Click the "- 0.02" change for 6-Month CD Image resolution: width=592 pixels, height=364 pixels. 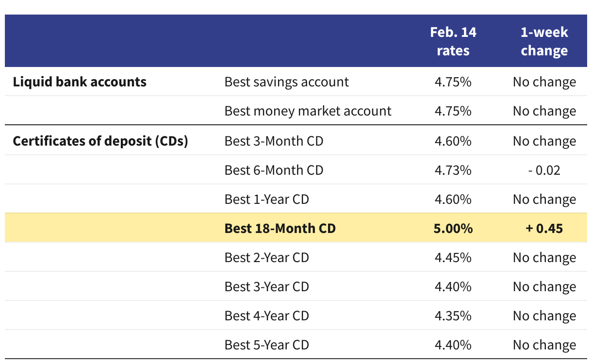click(544, 170)
